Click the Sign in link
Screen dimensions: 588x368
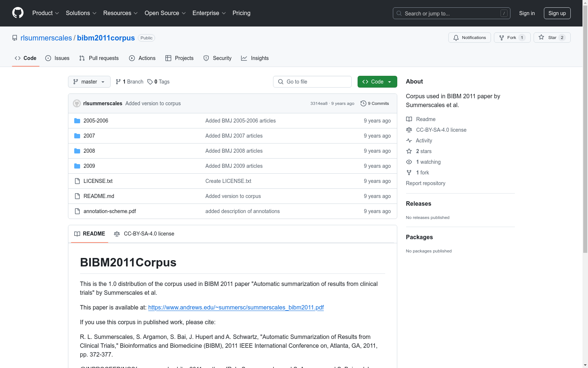coord(527,13)
